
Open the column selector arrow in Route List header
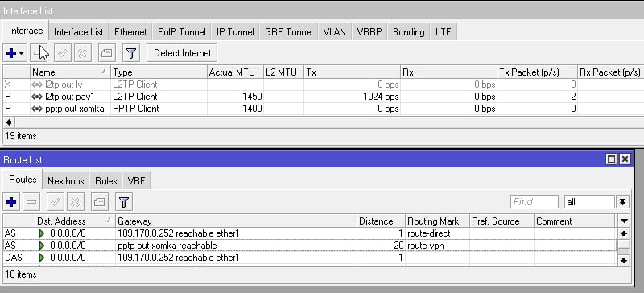click(x=624, y=221)
